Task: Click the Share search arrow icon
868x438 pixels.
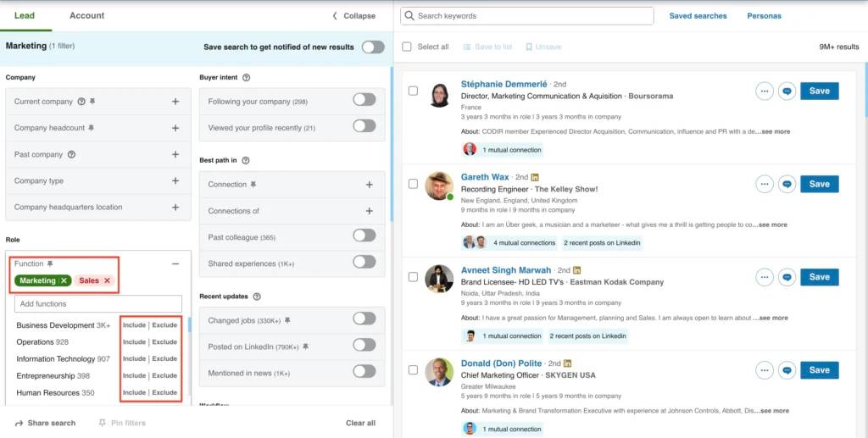Action: pos(19,423)
